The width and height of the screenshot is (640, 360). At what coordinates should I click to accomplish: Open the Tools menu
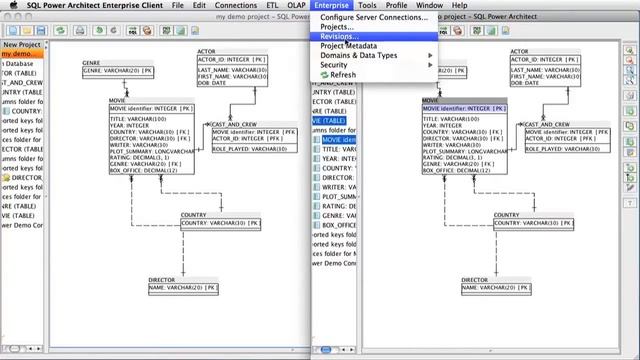367,5
